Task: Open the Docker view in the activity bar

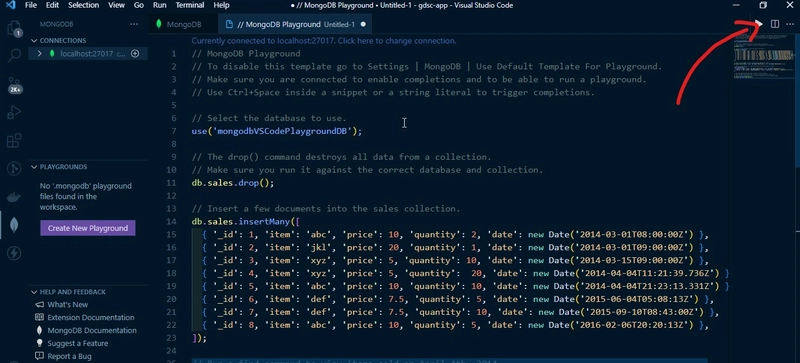Action: [x=14, y=197]
